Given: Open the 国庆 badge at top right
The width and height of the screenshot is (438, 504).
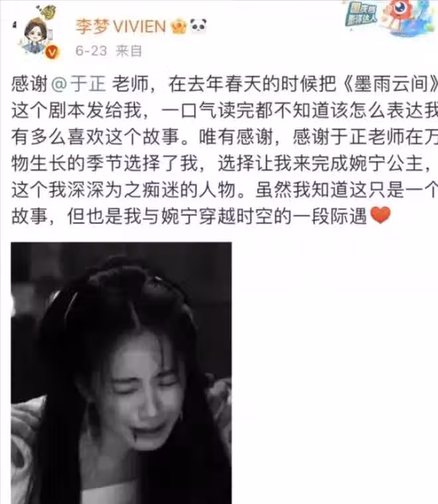Looking at the screenshot, I should (x=360, y=15).
